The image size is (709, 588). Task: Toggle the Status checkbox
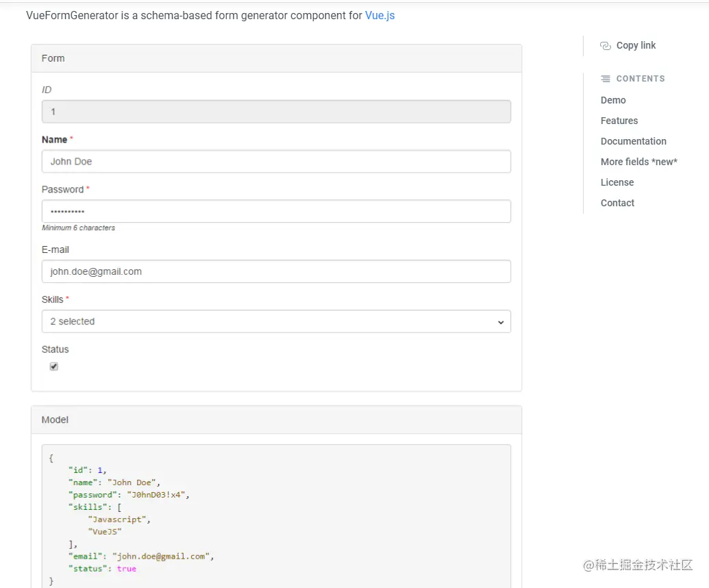click(54, 367)
